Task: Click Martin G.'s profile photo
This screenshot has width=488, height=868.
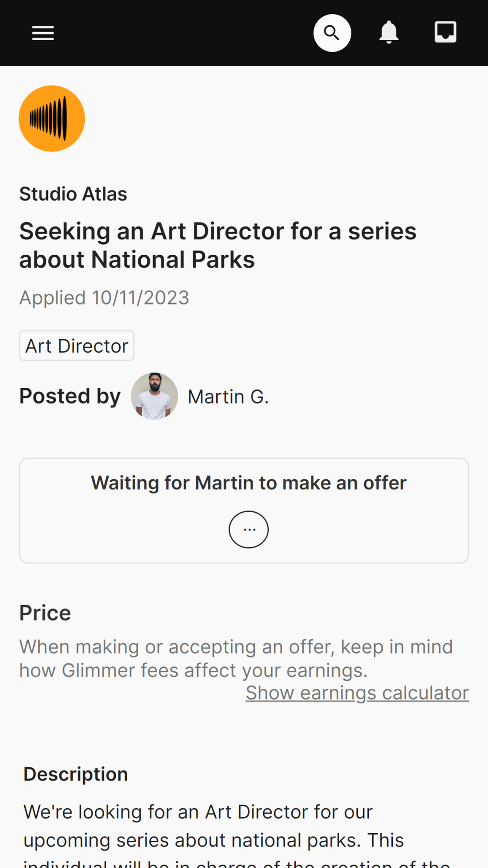Action: coord(154,396)
